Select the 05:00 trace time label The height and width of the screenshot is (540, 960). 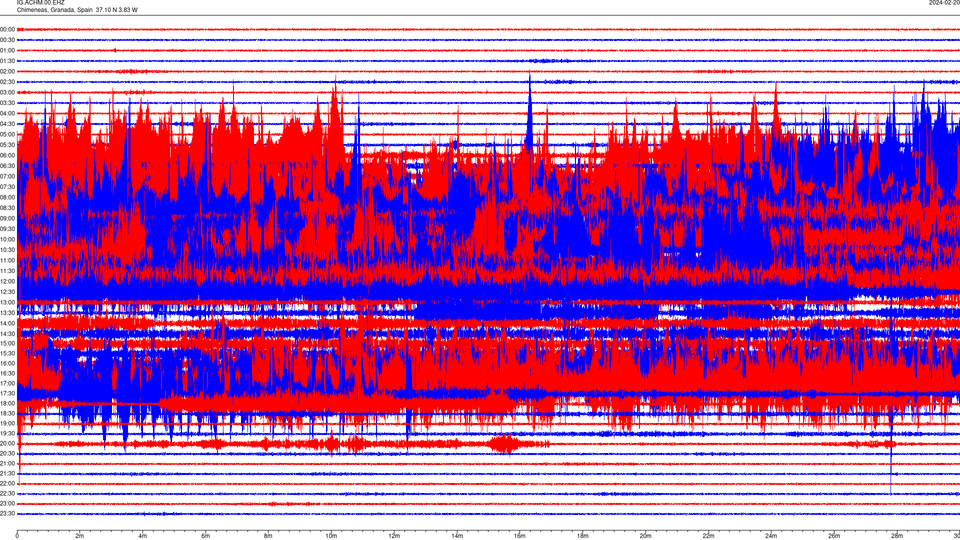click(7, 134)
